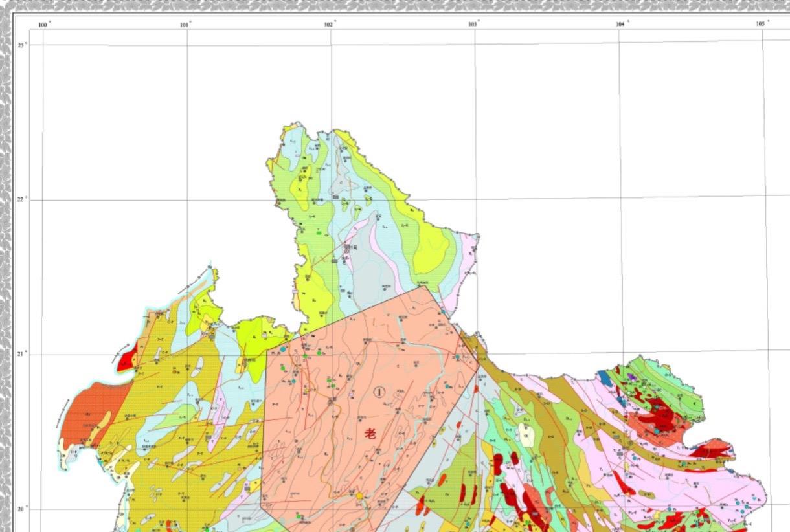The image size is (790, 532).
Task: Click the 20° latitude label
Action: [21, 509]
